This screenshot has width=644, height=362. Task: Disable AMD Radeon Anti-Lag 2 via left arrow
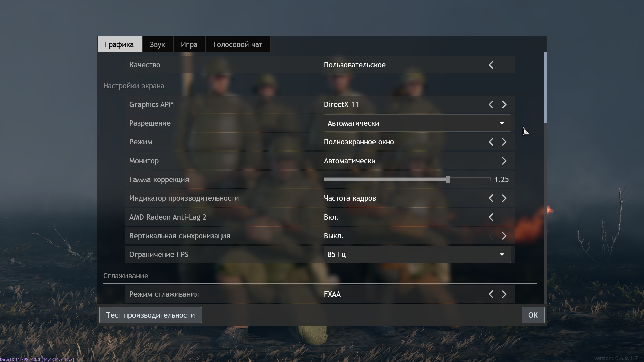pos(491,217)
